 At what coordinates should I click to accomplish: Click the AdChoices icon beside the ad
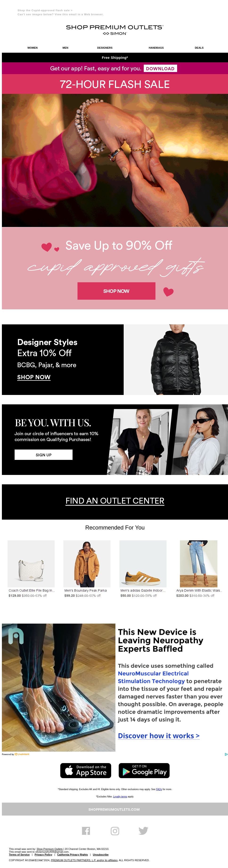[x=226, y=754]
